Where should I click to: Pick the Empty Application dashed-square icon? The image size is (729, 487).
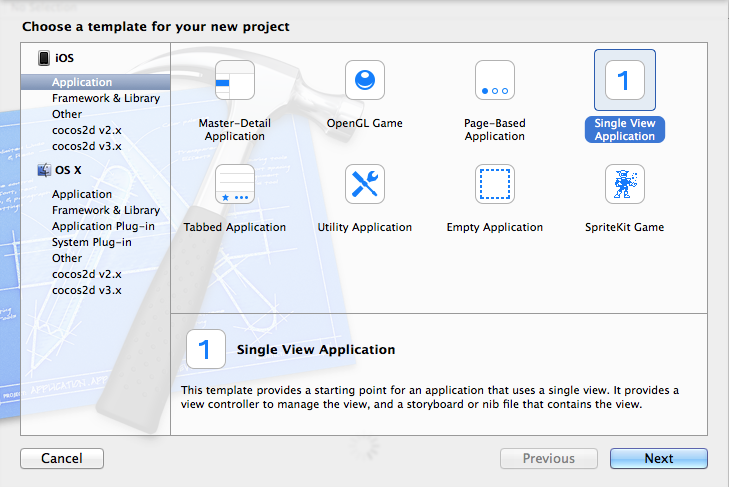495,184
